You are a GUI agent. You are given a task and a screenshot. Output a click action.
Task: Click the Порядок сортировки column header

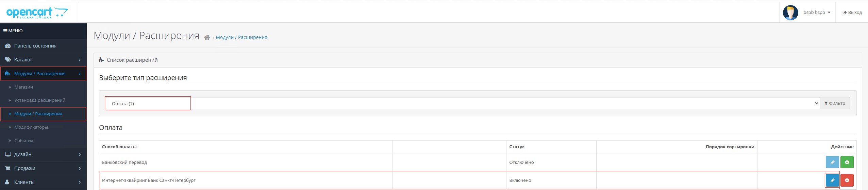click(x=730, y=147)
